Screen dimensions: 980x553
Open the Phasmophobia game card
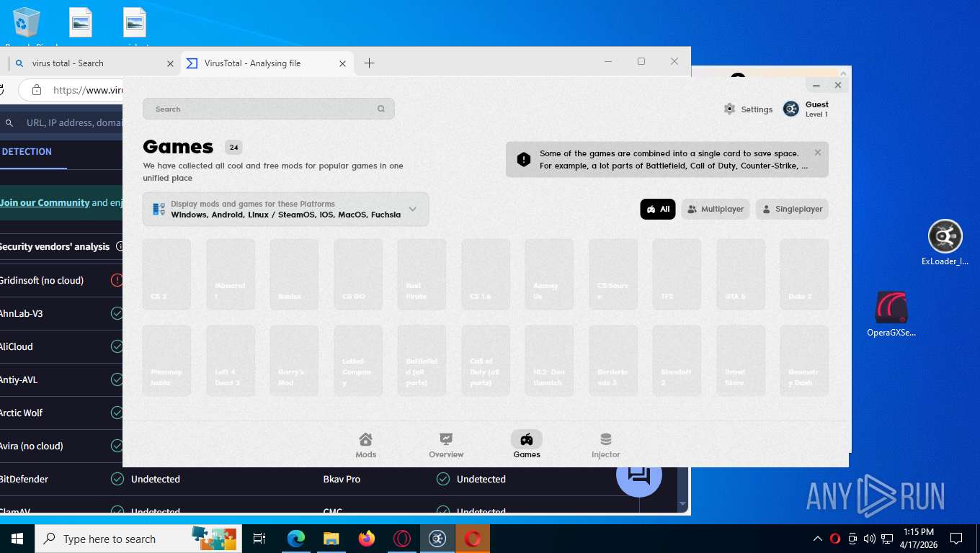[x=166, y=361]
